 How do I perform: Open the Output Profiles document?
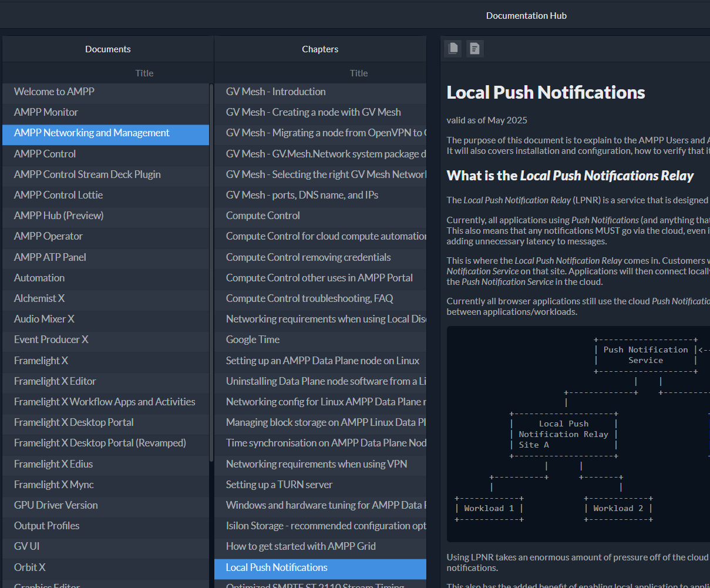coord(46,526)
